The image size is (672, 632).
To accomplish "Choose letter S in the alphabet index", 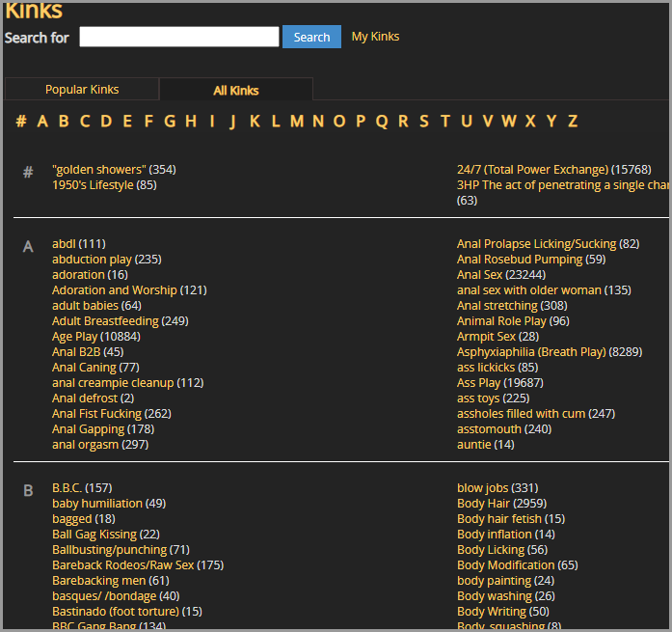I will tap(424, 121).
